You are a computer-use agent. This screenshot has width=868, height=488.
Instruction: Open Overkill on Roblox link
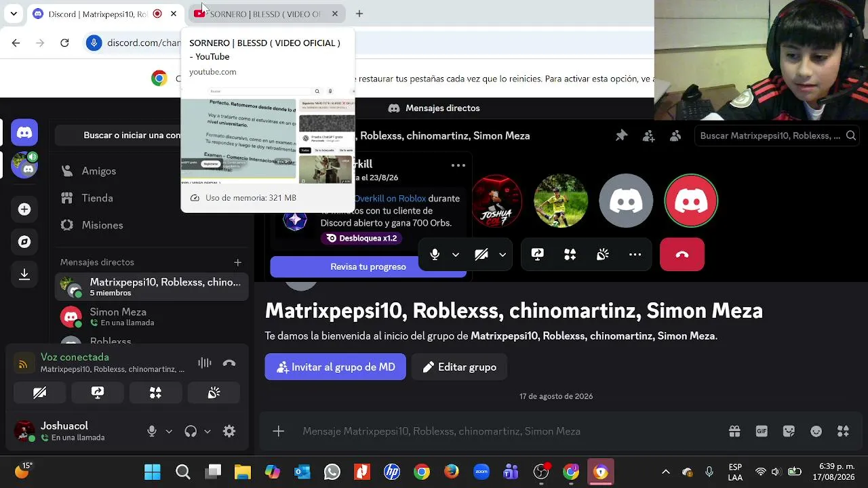pos(390,199)
